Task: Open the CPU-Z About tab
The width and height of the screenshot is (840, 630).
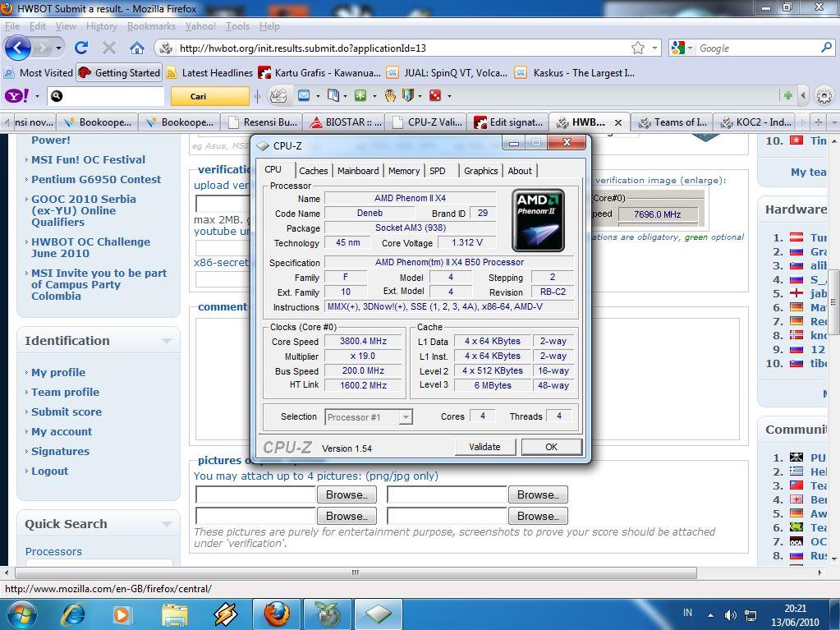Action: click(520, 171)
